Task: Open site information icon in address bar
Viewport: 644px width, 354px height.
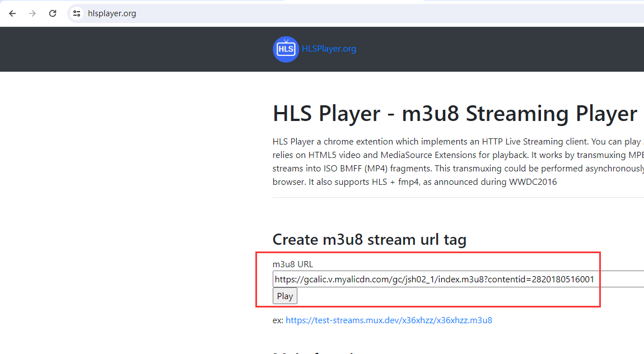Action: point(77,13)
